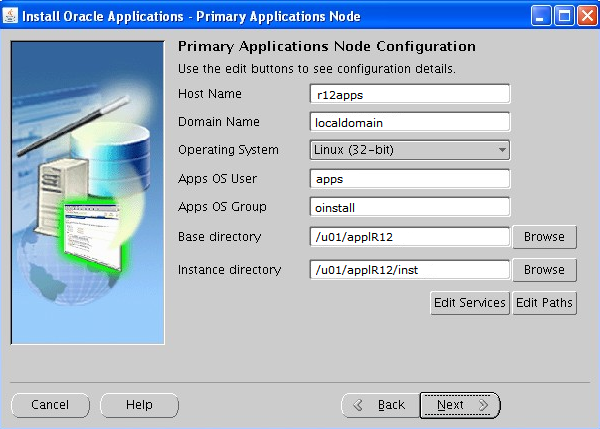
Task: Proceed with the Next button
Action: coord(460,405)
